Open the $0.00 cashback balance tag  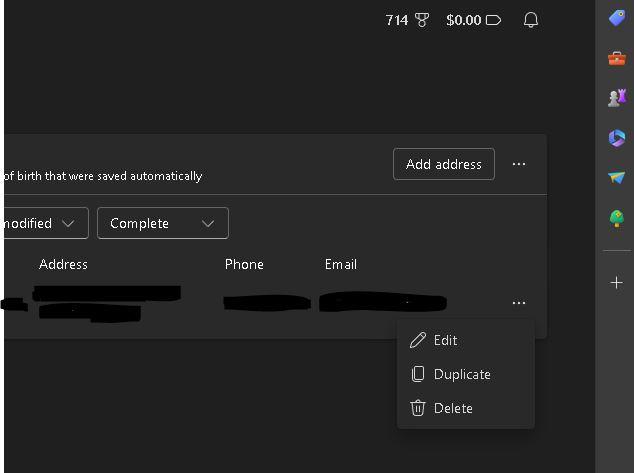tap(473, 20)
